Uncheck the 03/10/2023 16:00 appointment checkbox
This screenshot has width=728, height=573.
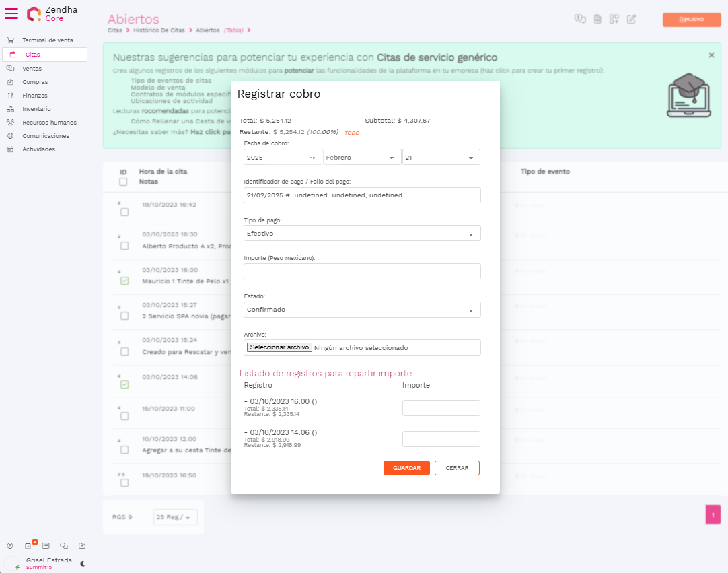(x=124, y=281)
